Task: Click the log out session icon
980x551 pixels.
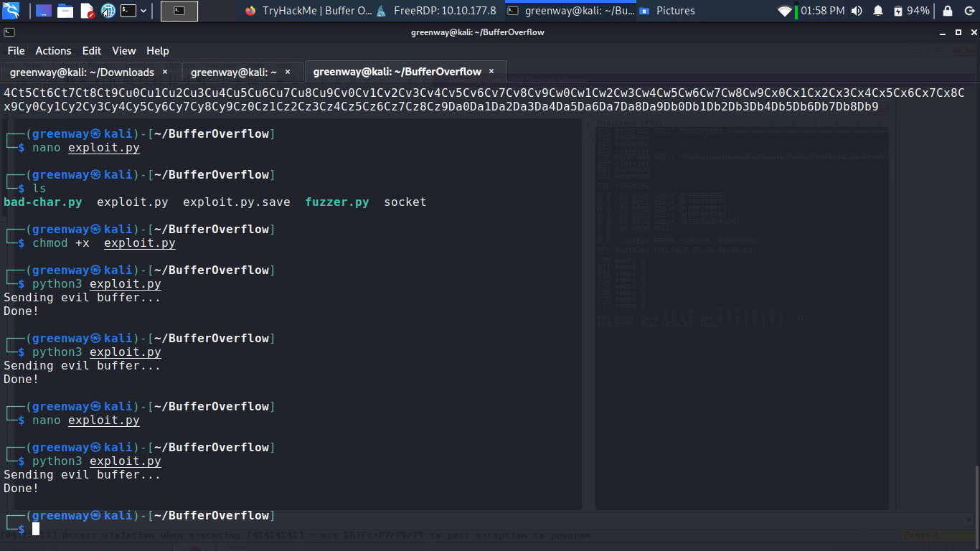Action: tap(969, 11)
